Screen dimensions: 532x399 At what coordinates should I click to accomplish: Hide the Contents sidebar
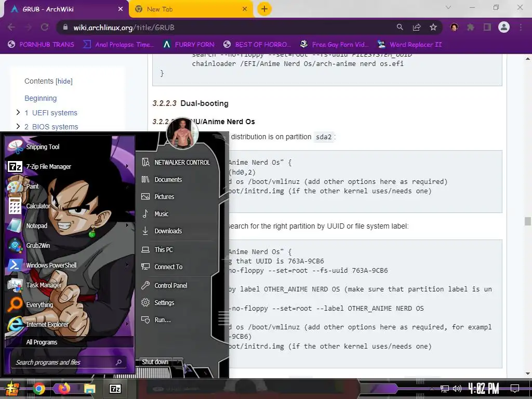(64, 82)
